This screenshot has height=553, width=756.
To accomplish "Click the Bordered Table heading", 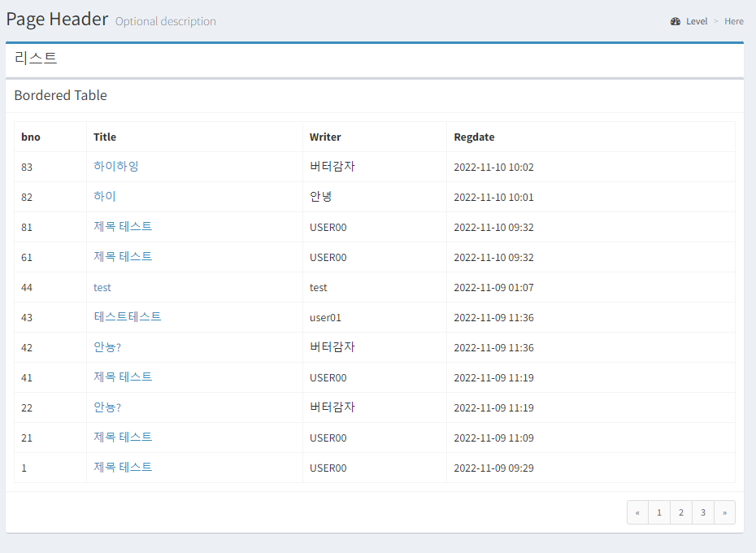I will click(61, 95).
